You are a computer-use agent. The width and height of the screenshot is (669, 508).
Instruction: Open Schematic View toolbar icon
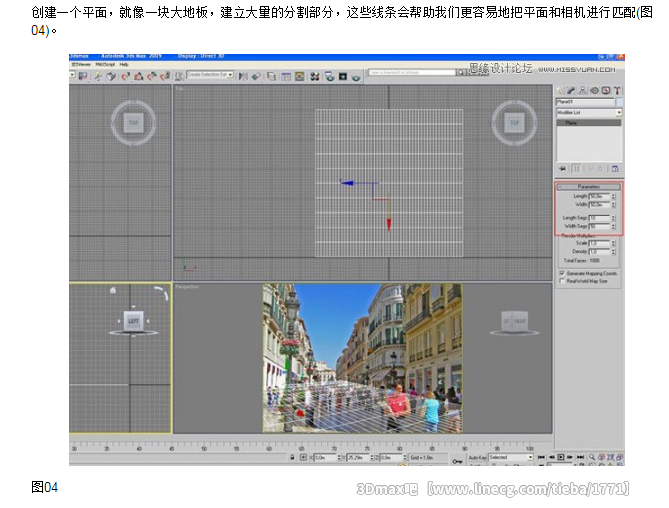pyautogui.click(x=300, y=76)
